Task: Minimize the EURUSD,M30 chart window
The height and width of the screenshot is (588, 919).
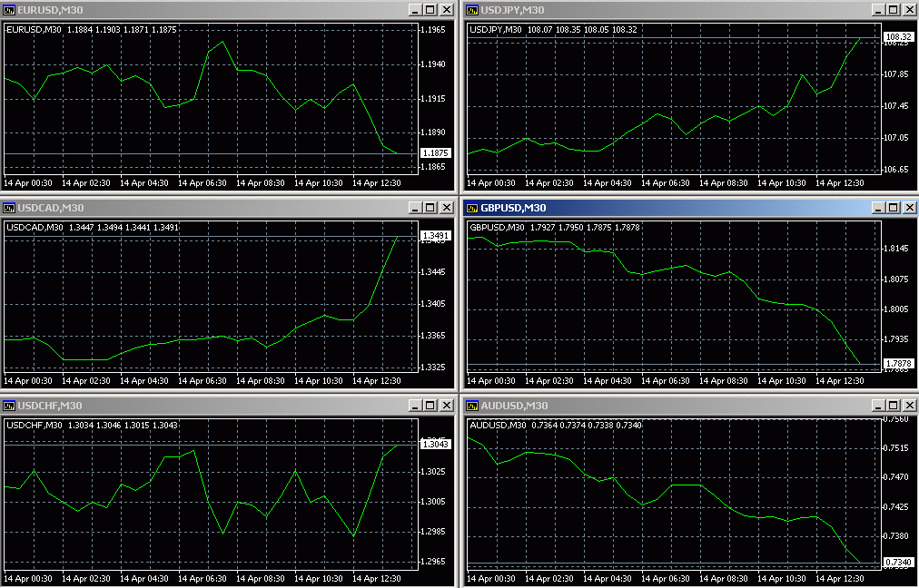Action: point(415,10)
